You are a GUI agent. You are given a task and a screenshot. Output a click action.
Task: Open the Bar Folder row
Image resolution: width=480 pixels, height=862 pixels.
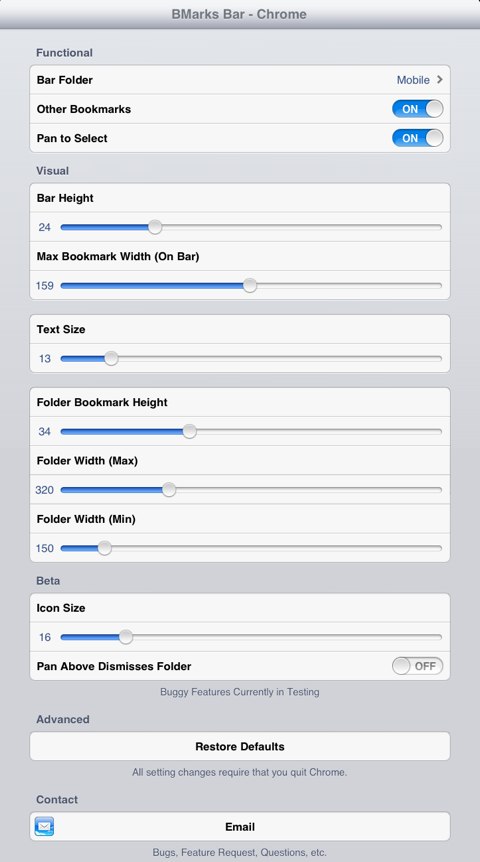(240, 80)
